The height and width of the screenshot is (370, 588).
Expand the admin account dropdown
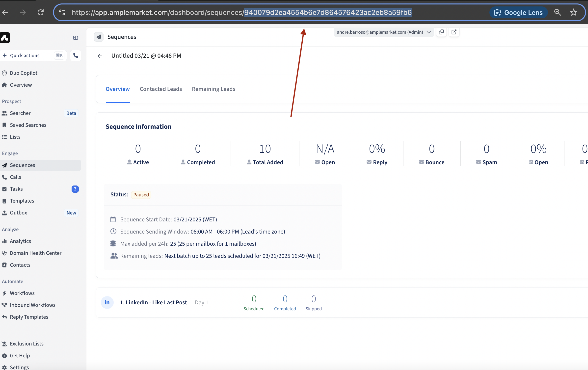point(384,32)
